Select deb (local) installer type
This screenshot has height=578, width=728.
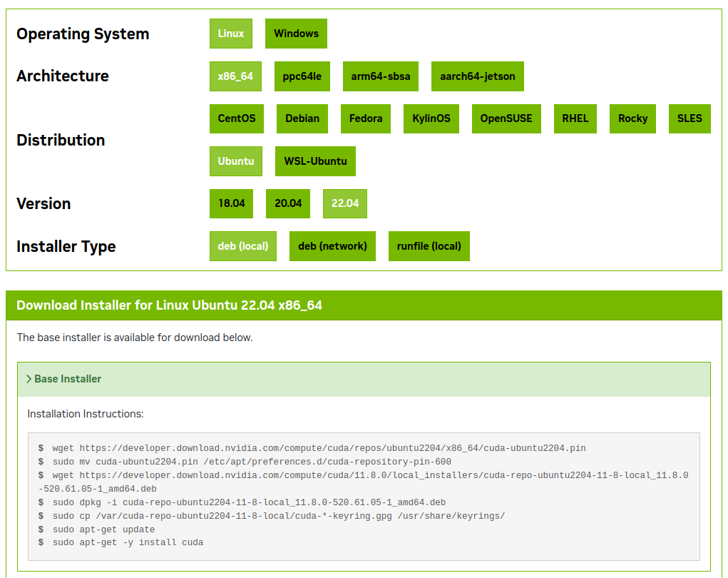(243, 246)
